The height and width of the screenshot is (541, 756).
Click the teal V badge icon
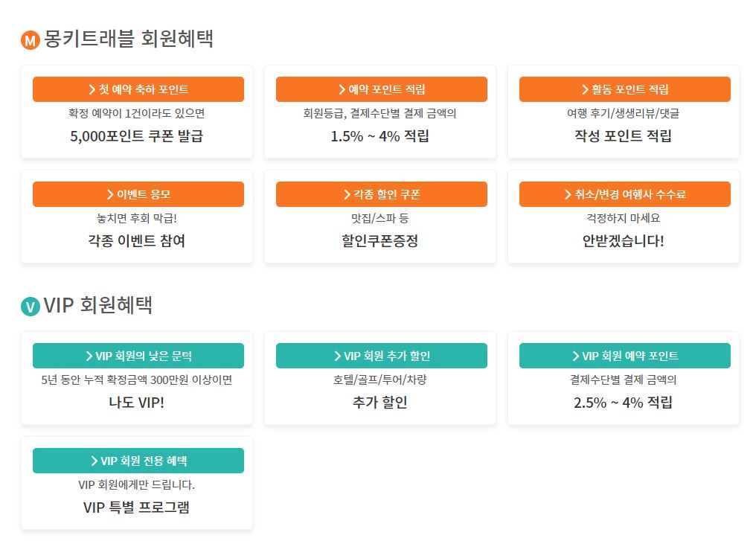31,307
